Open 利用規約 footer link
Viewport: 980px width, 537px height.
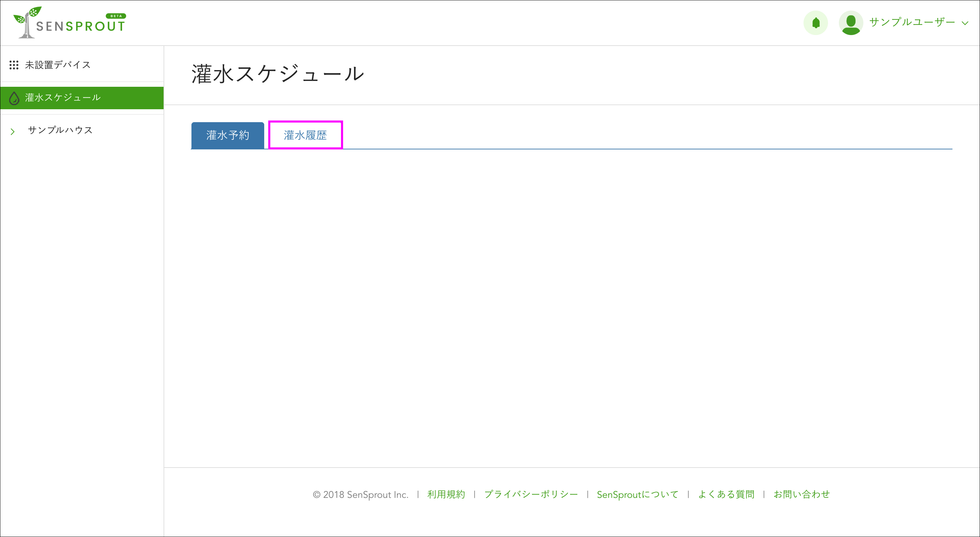point(446,494)
